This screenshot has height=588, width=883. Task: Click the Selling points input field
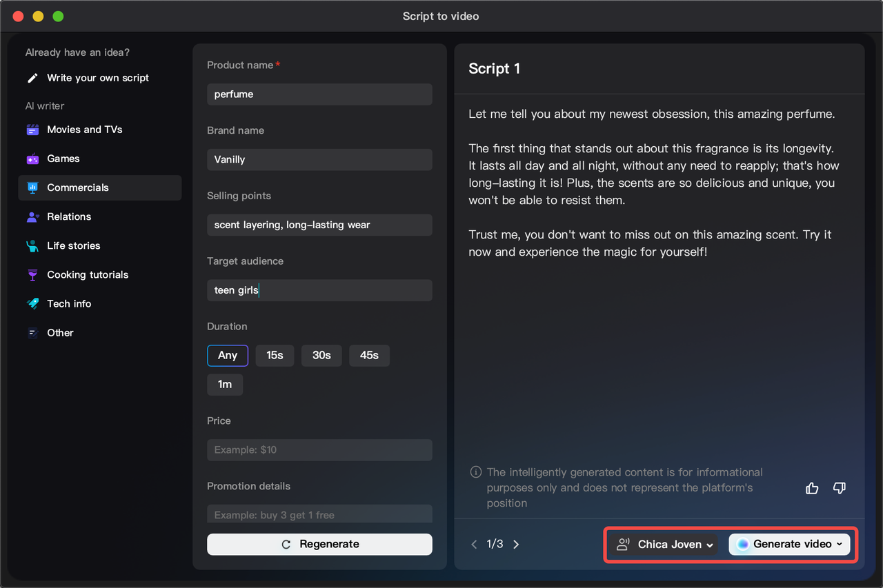click(x=319, y=225)
